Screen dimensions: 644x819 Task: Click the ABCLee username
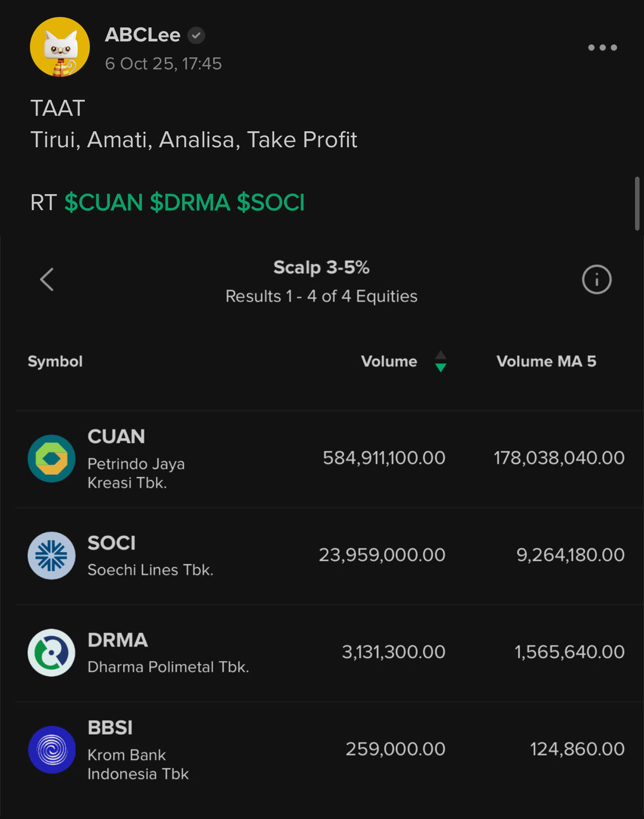[x=143, y=35]
